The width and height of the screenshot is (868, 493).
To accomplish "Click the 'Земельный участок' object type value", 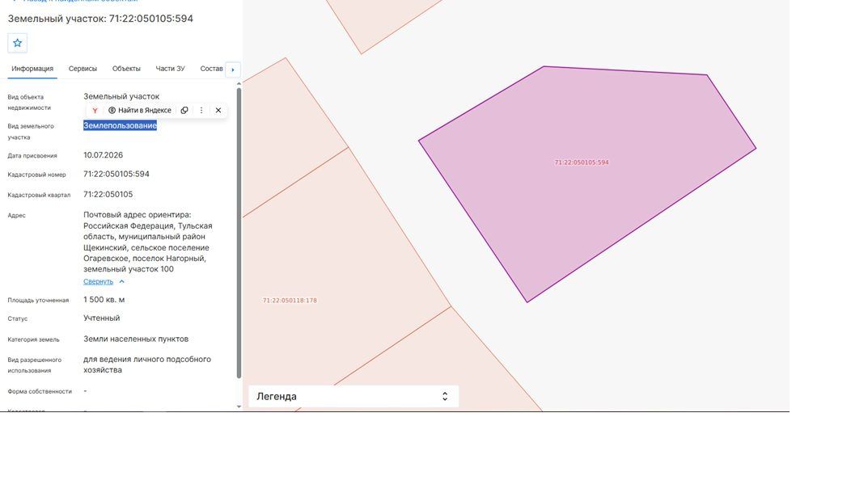I will click(x=121, y=96).
